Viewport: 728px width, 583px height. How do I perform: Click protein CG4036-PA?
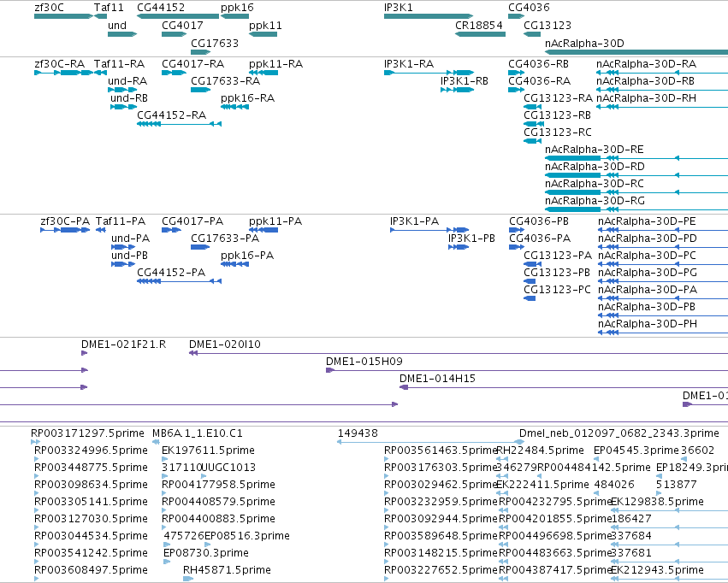517,247
